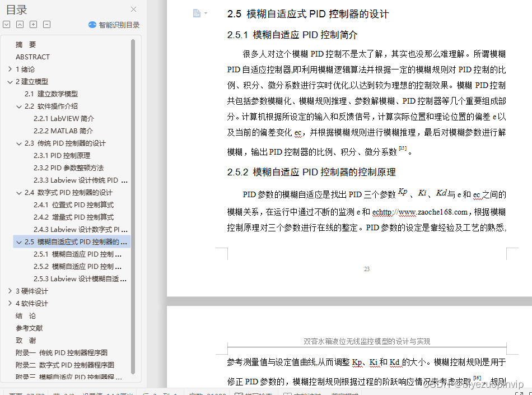Click the page header 双容水箱液位无线监控模型的设计与实现

coord(367,341)
